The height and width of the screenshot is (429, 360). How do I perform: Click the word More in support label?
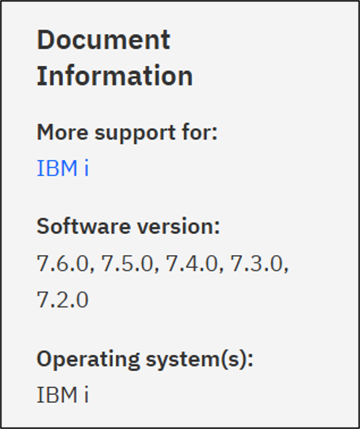coord(63,132)
